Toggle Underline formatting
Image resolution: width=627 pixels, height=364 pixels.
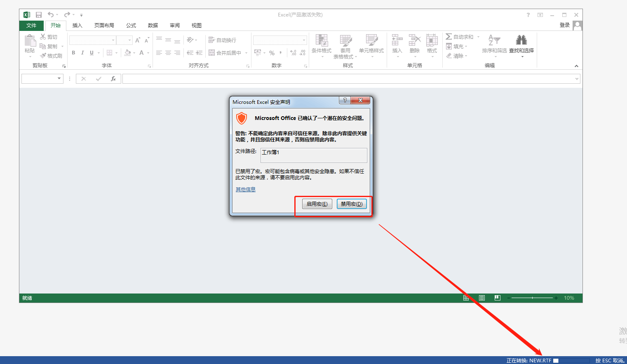(92, 53)
